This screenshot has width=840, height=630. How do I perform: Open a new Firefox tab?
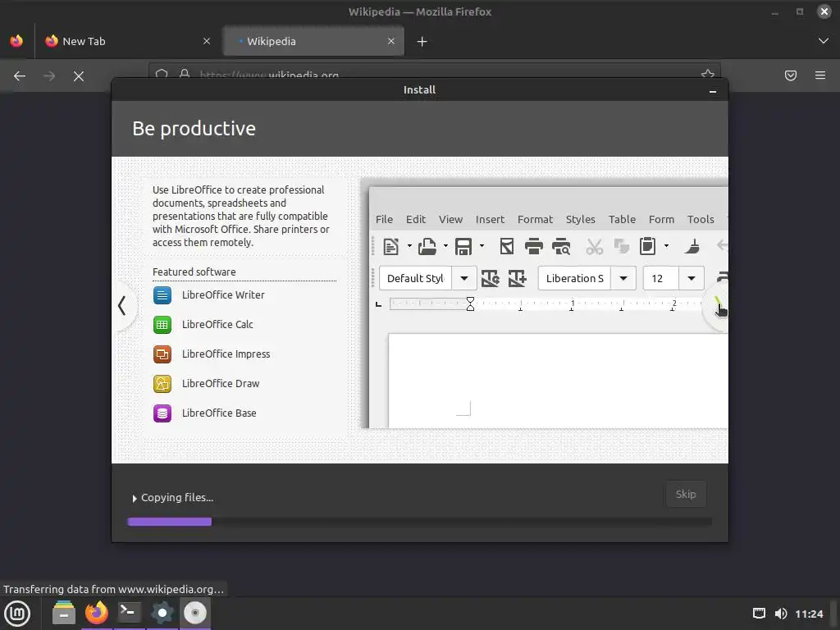pos(422,41)
